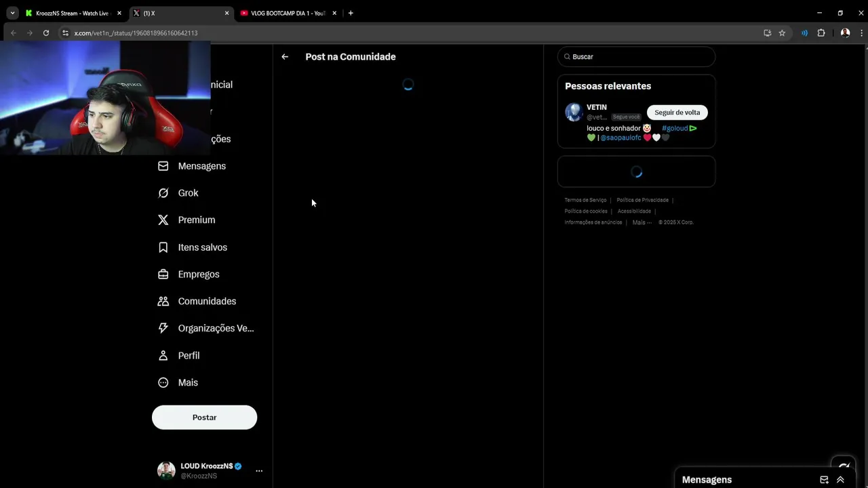Open the VETIN profile name link
The height and width of the screenshot is (488, 868).
(597, 107)
